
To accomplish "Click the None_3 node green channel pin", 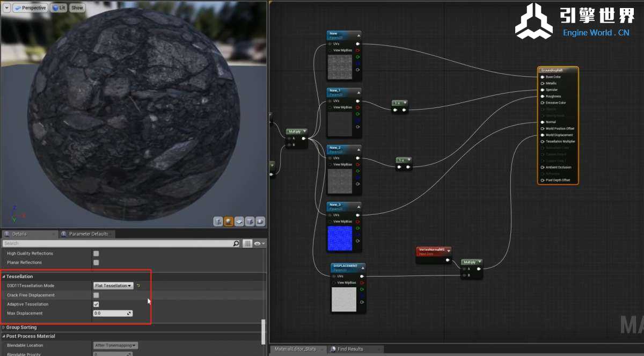I will pos(357,228).
